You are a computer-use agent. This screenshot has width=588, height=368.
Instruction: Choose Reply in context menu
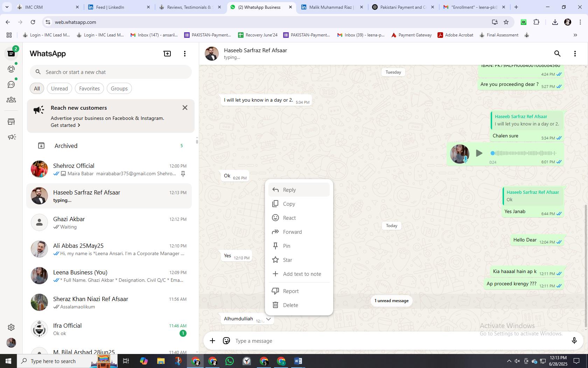(x=299, y=190)
